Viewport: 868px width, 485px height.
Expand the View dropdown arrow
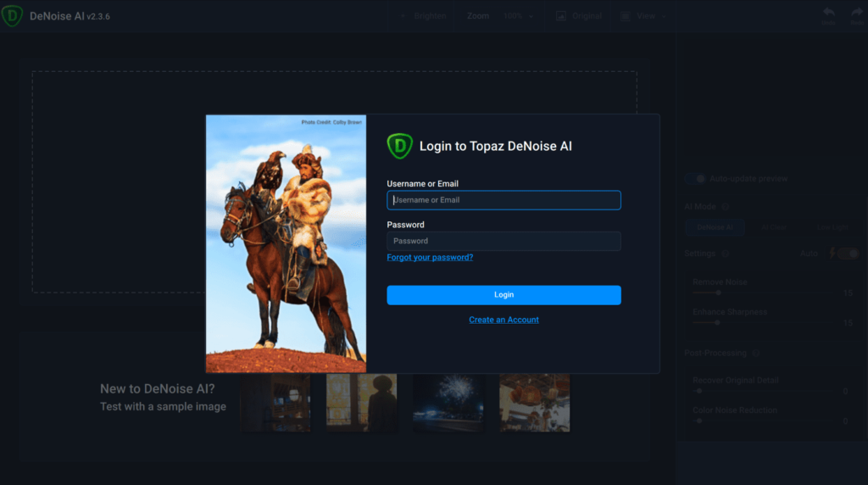664,17
